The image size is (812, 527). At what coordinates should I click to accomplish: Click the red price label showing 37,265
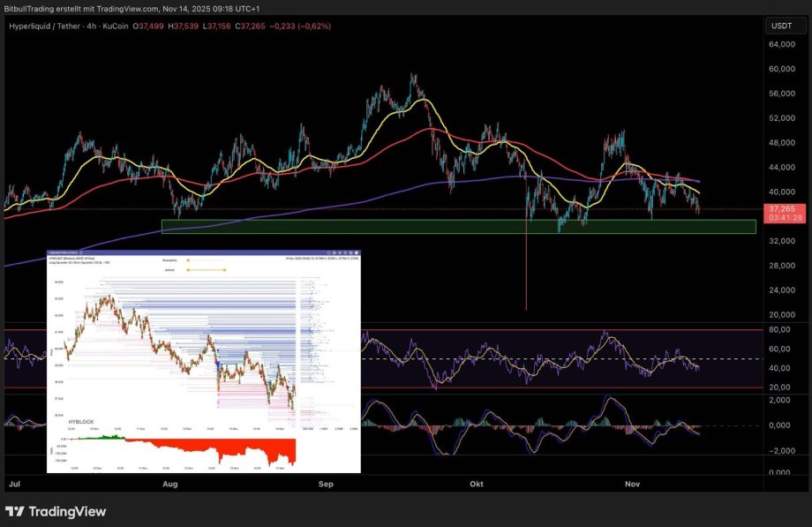[x=784, y=209]
